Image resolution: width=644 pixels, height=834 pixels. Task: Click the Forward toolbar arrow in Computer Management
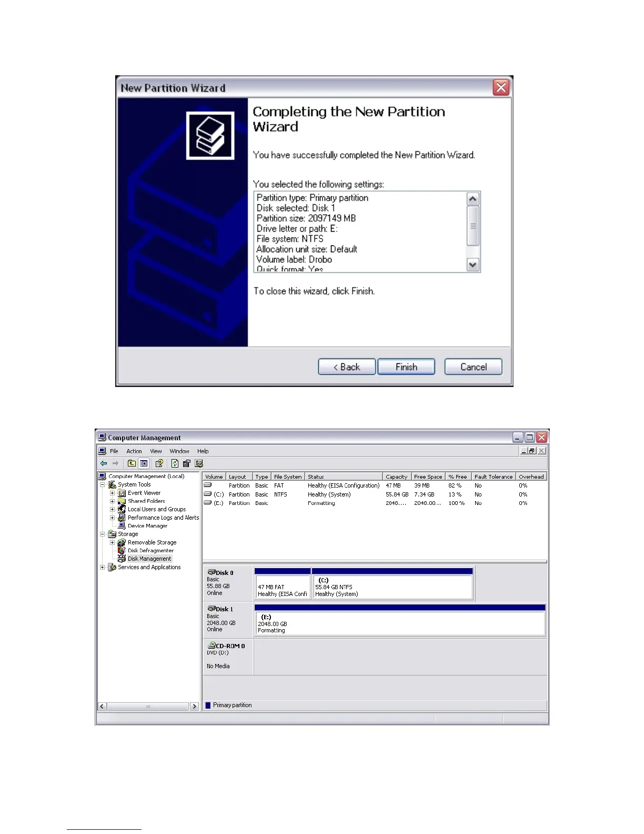[115, 463]
